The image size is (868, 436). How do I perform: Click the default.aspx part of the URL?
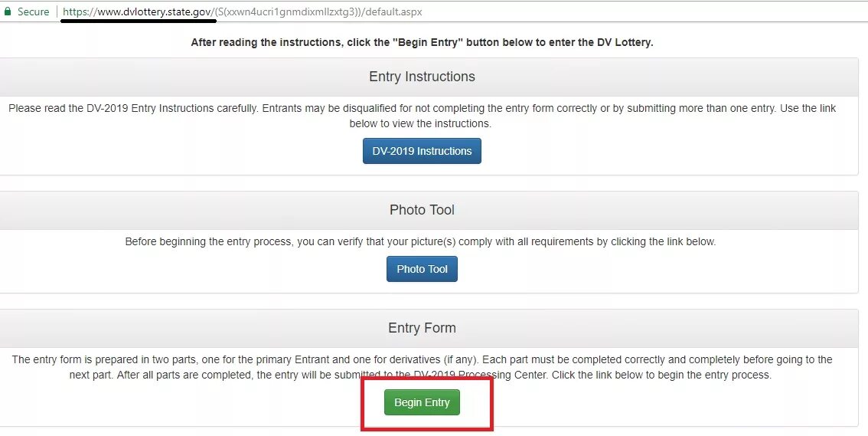pyautogui.click(x=394, y=12)
